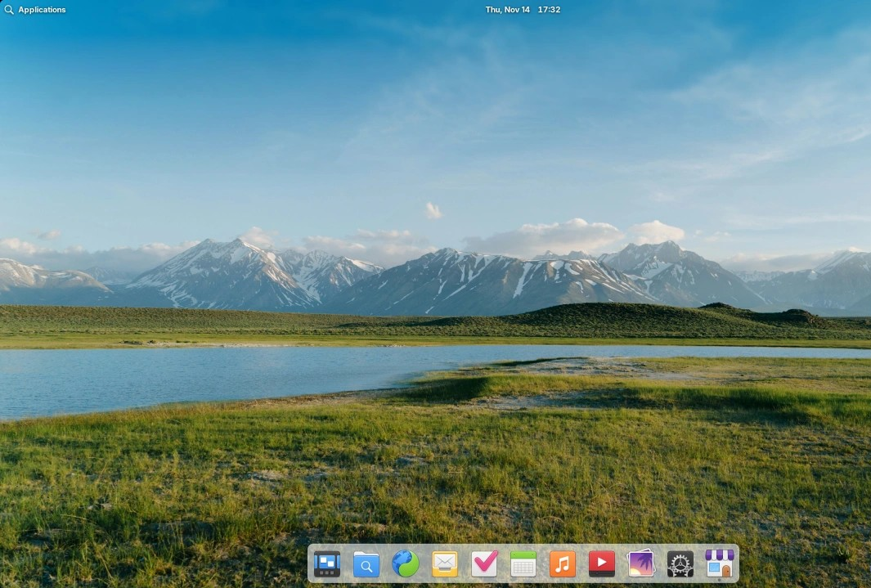The image size is (871, 588).
Task: Click the magnifier icon beside Applications
Action: (x=9, y=10)
